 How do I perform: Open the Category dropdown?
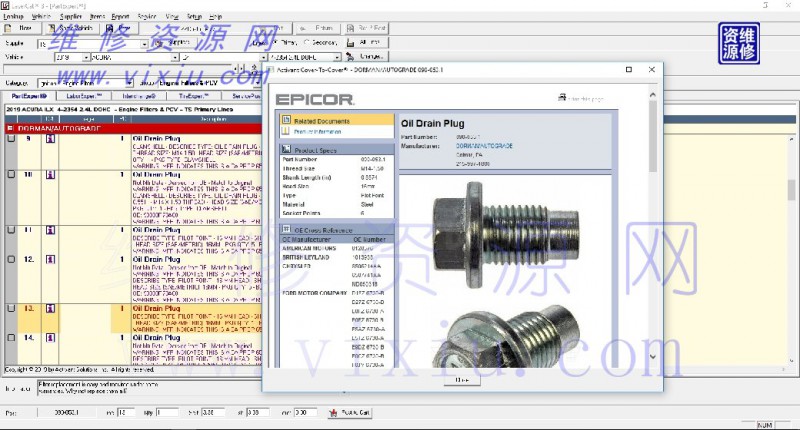click(130, 83)
